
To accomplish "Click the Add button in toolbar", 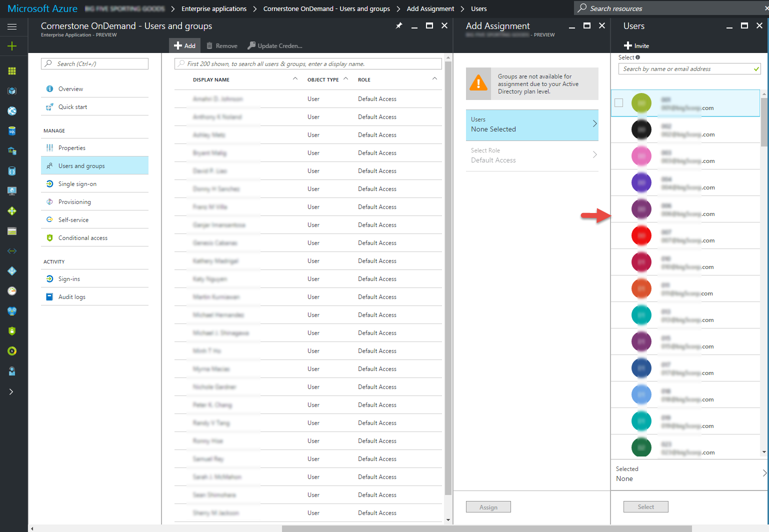I will [x=185, y=45].
